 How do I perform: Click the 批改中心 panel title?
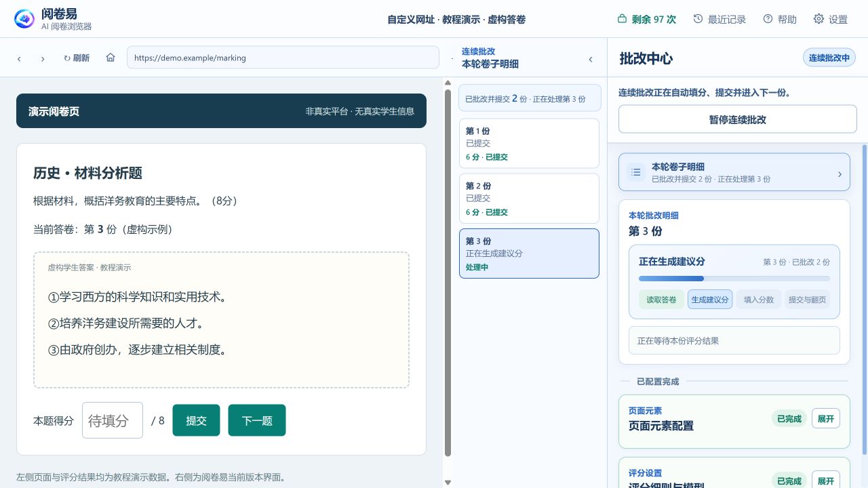point(646,58)
